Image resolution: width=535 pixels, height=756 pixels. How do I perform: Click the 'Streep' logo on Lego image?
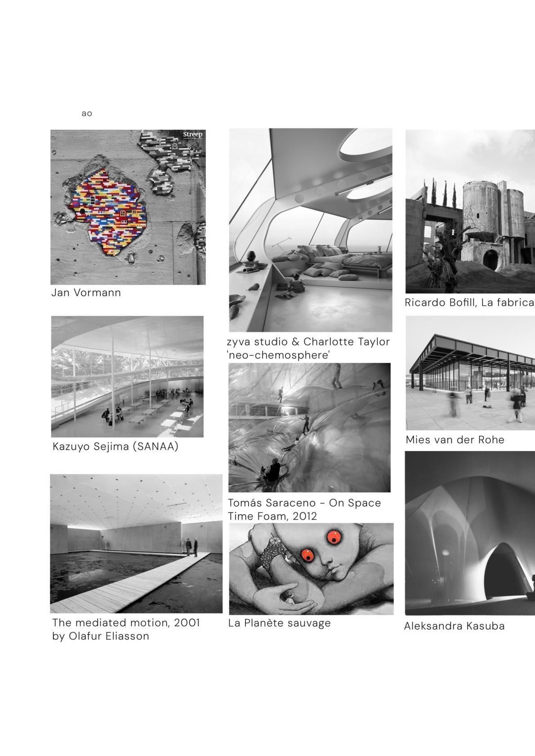coord(192,135)
